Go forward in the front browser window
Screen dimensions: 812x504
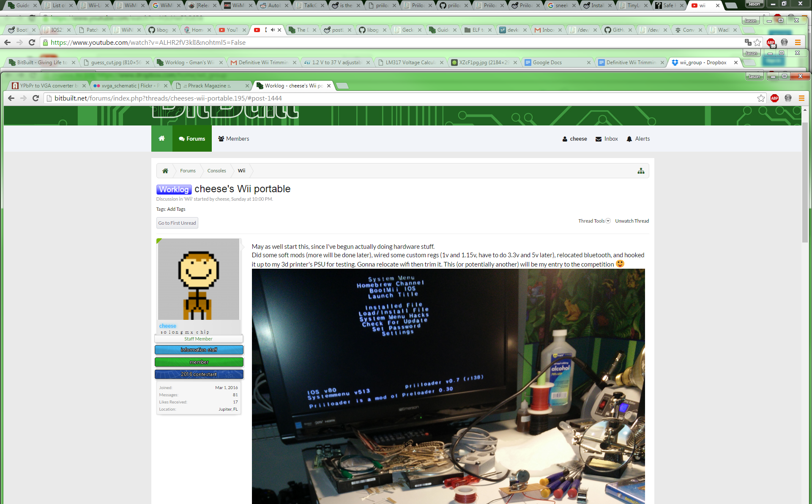(24, 98)
